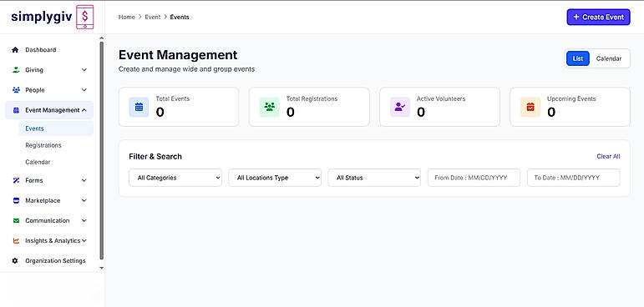Viewport: 644px width, 307px height.
Task: Open the All Status dropdown
Action: (x=374, y=178)
